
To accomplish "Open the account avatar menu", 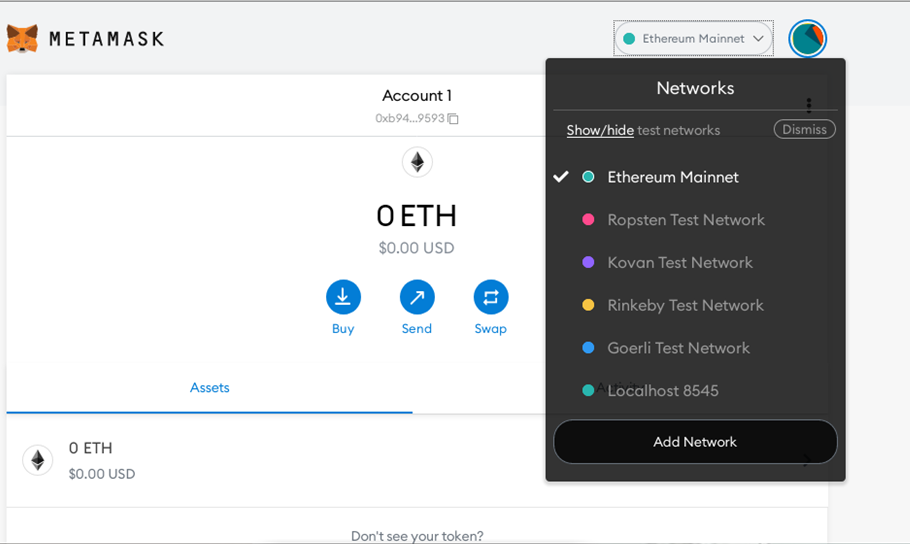I will click(x=807, y=38).
